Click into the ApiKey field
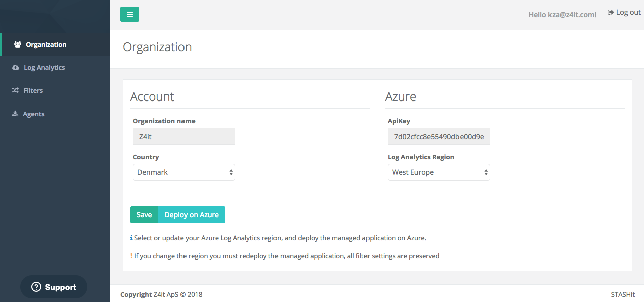The width and height of the screenshot is (644, 302). tap(438, 136)
